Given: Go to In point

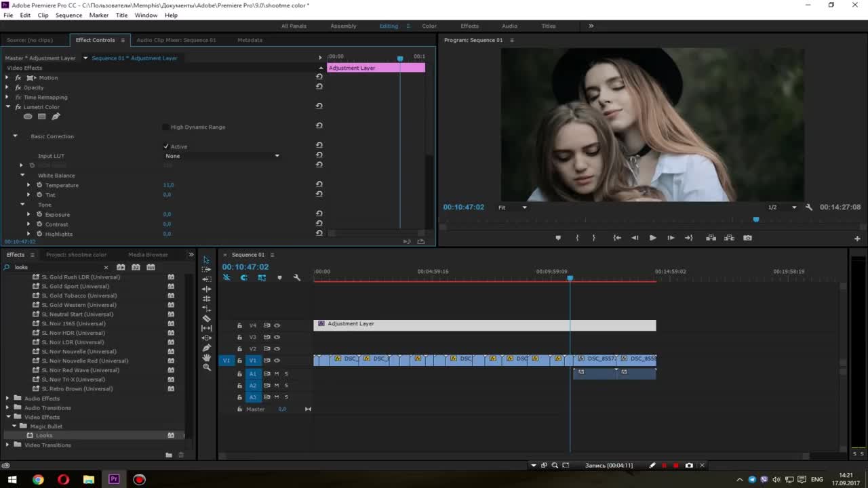Looking at the screenshot, I should (617, 238).
